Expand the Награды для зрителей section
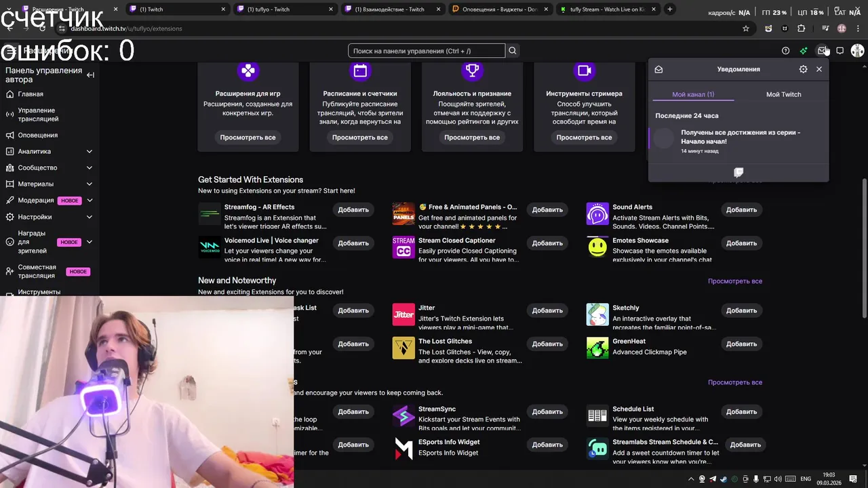This screenshot has height=488, width=868. click(90, 242)
